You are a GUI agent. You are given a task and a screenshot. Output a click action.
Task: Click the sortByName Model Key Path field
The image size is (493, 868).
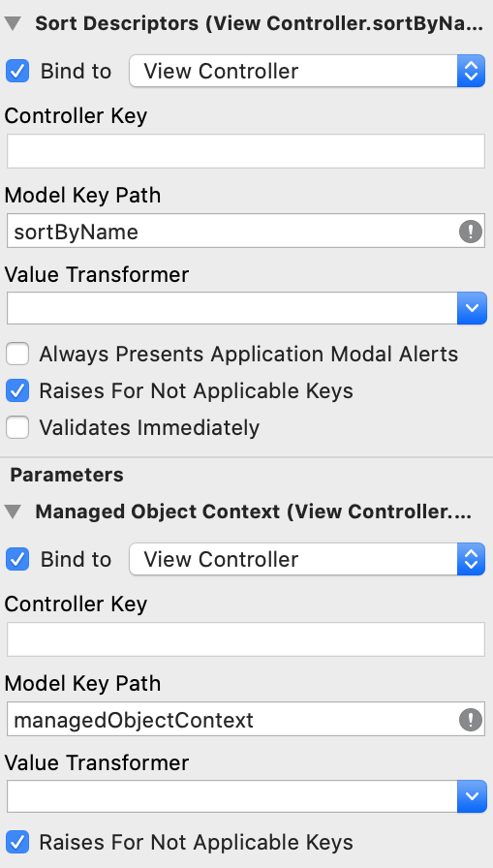tap(246, 232)
